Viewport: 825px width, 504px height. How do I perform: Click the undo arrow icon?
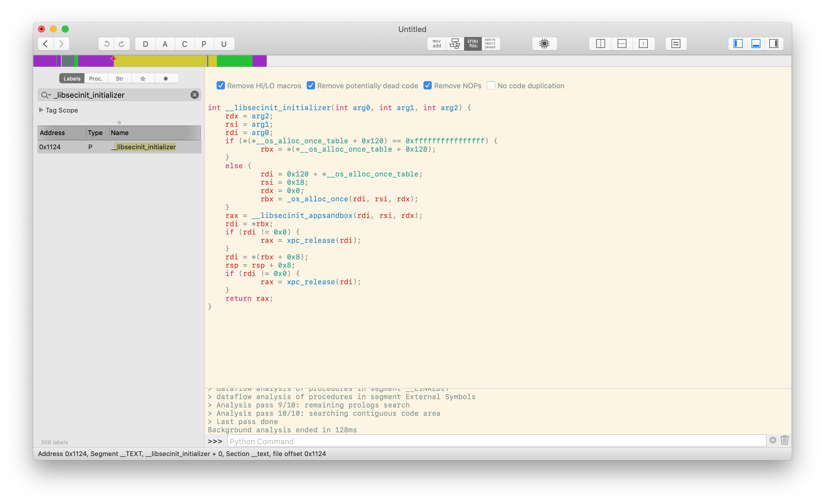point(106,44)
